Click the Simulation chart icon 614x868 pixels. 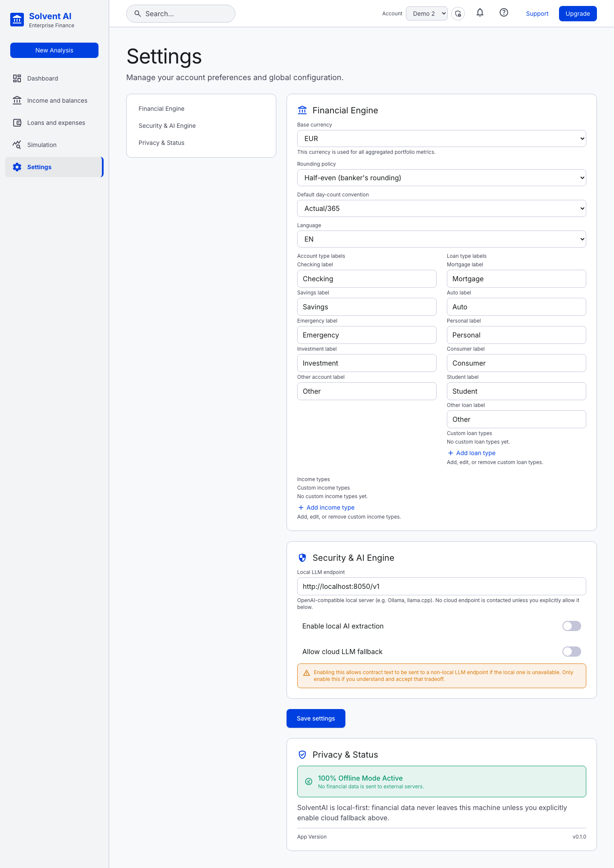point(17,145)
